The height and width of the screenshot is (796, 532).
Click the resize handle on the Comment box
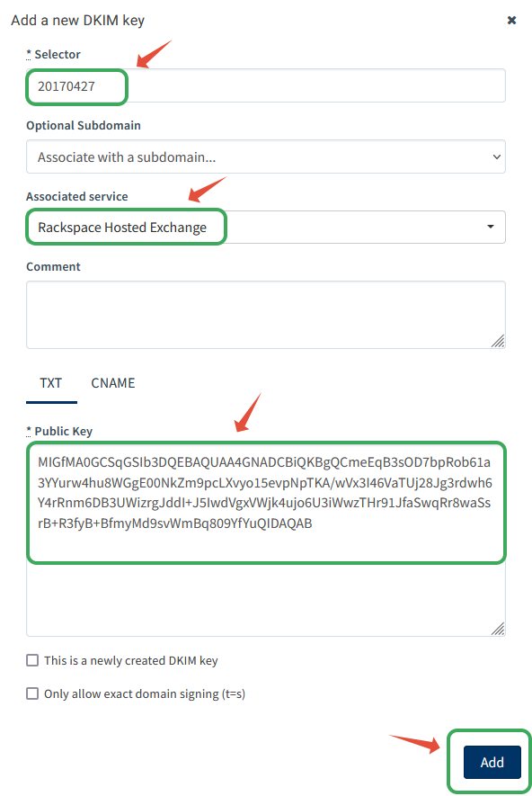coord(500,339)
